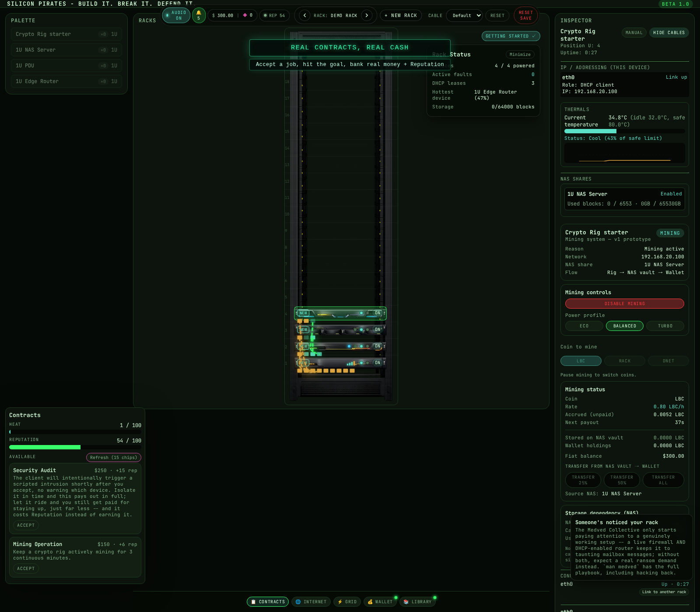Open the Manual button in Inspector
Image resolution: width=700 pixels, height=612 pixels.
(x=634, y=33)
